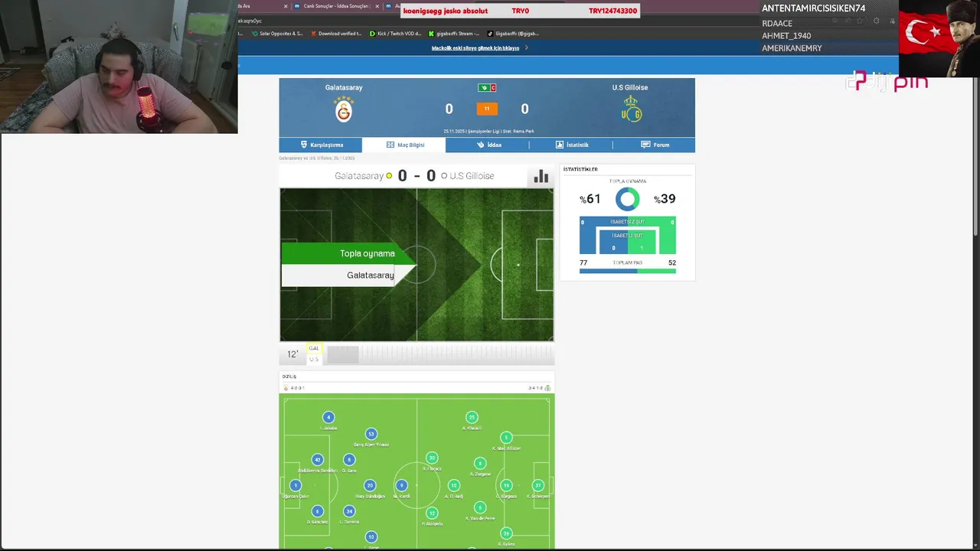Screen dimensions: 980x551
Task: Click the İSTATİSTİKLER heading
Action: pos(580,169)
